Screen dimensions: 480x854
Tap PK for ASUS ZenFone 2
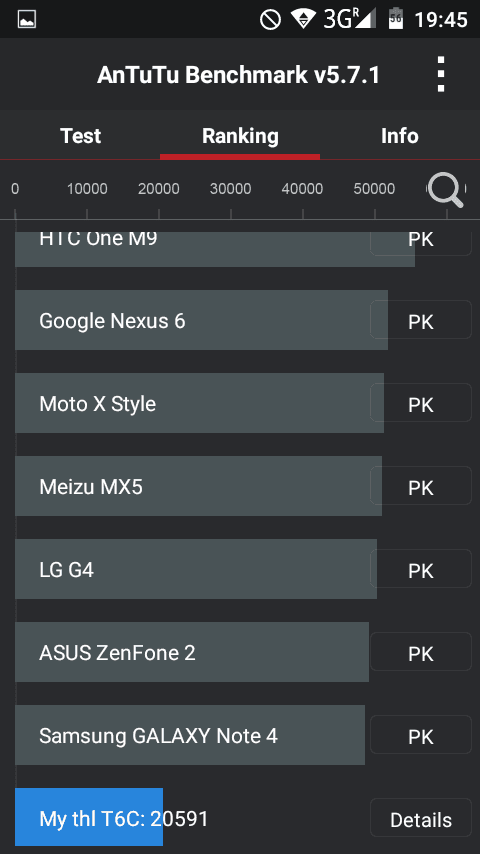(421, 652)
